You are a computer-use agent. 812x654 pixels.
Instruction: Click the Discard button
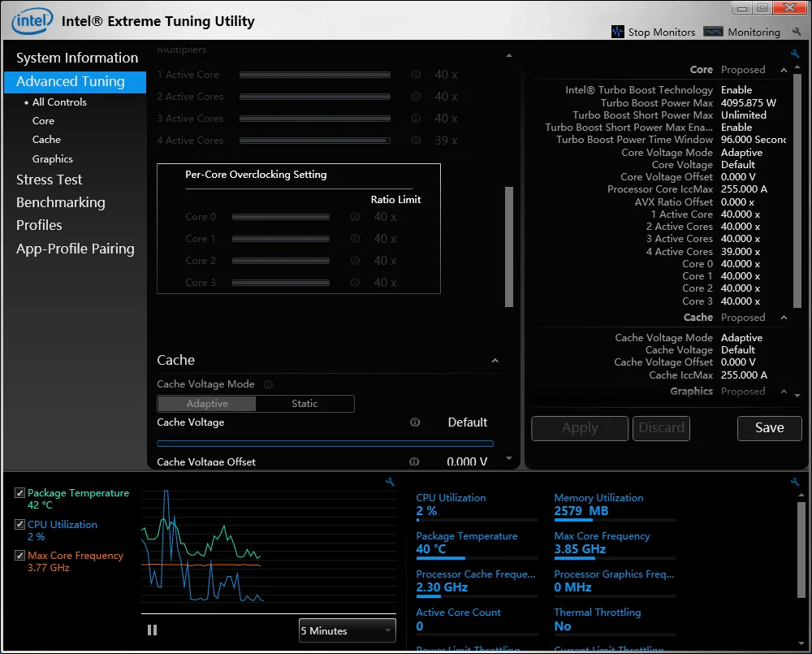click(661, 428)
